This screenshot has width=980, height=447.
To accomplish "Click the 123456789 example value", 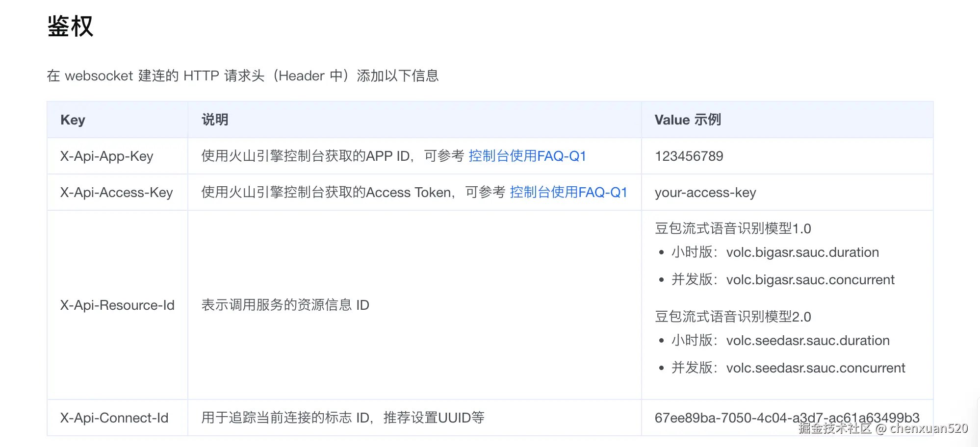I will click(x=689, y=156).
